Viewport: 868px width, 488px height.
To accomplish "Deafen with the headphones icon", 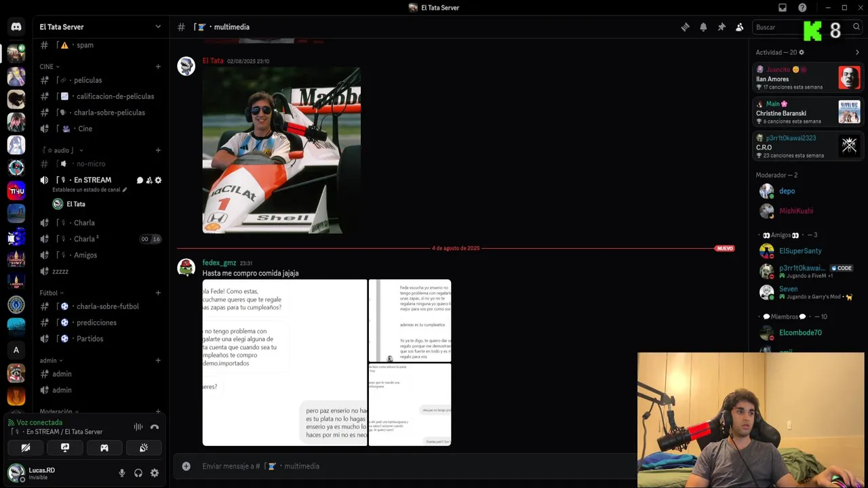I will [138, 473].
